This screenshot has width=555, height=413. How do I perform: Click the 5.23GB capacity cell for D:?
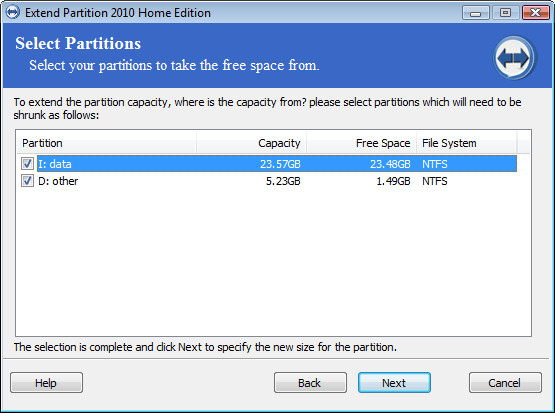coord(283,181)
